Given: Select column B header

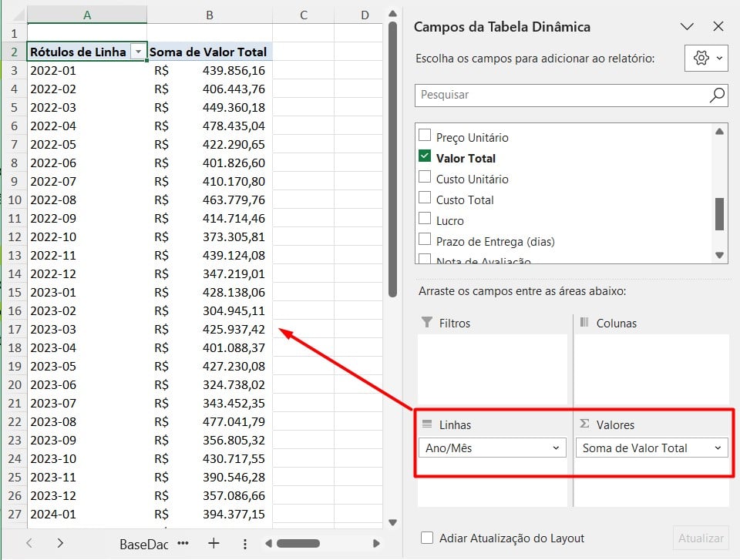Looking at the screenshot, I should [x=210, y=15].
